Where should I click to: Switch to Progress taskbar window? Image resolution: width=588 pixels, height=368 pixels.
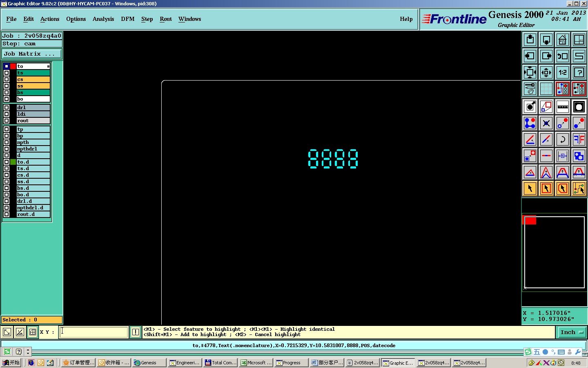292,363
